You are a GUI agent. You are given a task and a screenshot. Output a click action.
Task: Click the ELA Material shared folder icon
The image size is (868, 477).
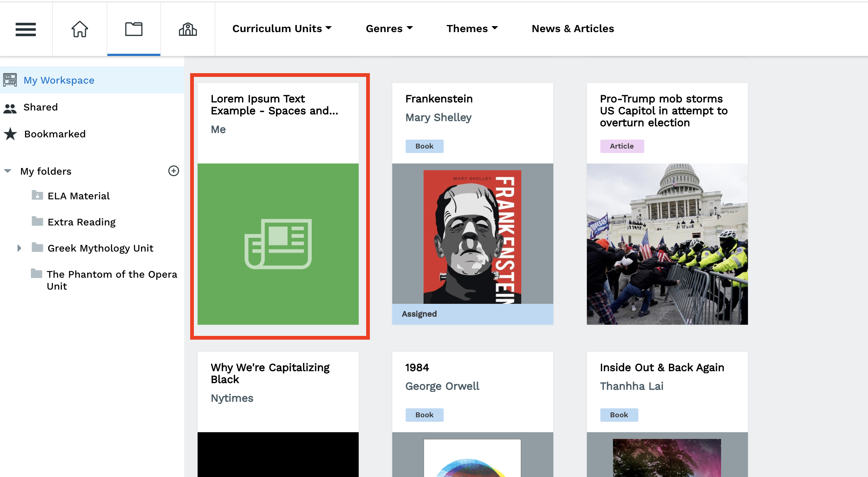37,195
